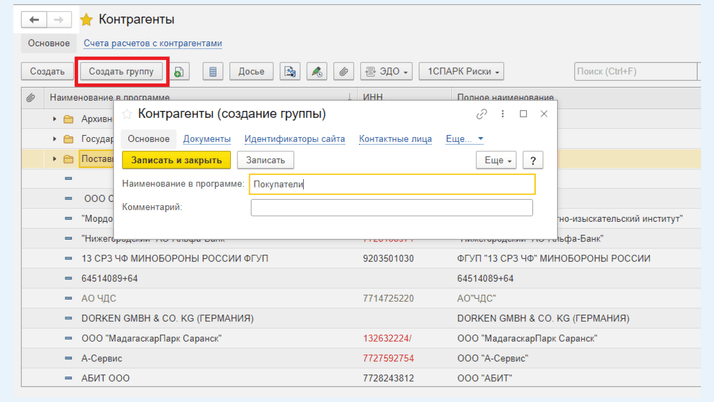
Task: Click the green copy-item icon after Создать группу
Action: [179, 72]
